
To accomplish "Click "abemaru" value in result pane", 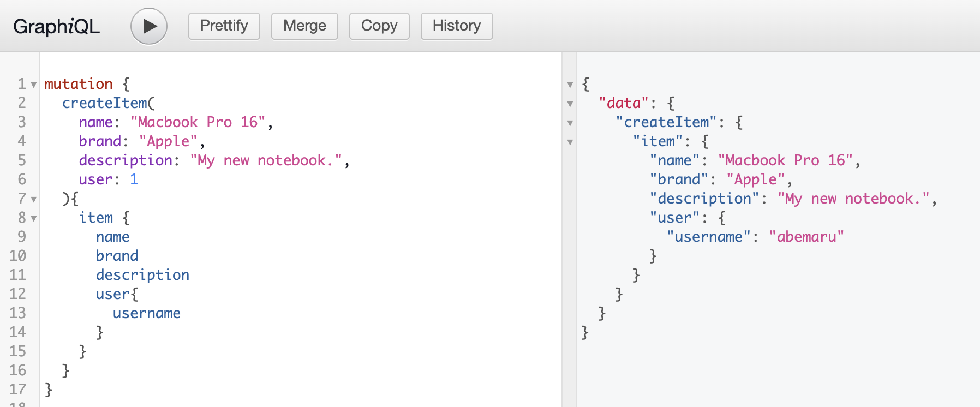I will [806, 237].
